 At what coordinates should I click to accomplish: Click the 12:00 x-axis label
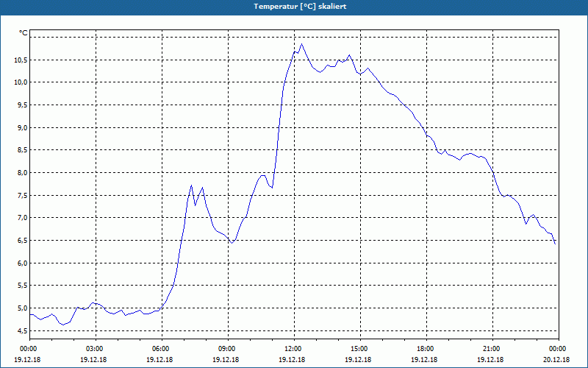tap(294, 349)
